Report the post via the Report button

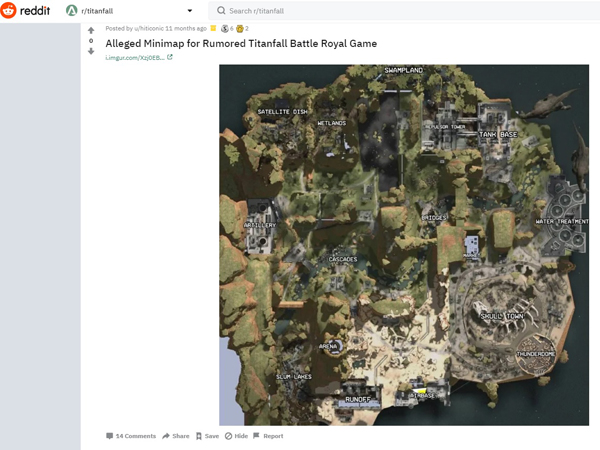pyautogui.click(x=268, y=436)
